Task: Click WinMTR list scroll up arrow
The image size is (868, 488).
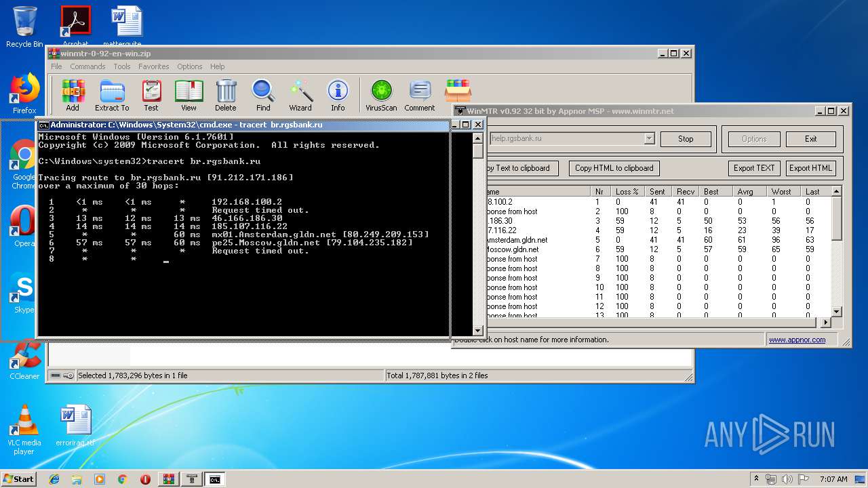Action: 836,192
